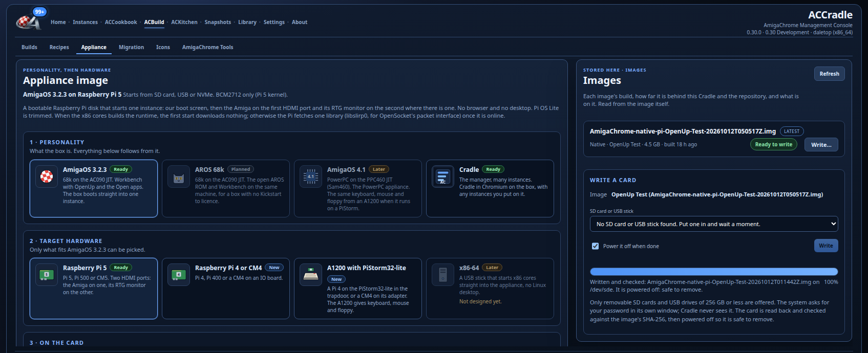Select ACBuild in top navigation
Viewport: 868px width, 353px height.
[154, 22]
